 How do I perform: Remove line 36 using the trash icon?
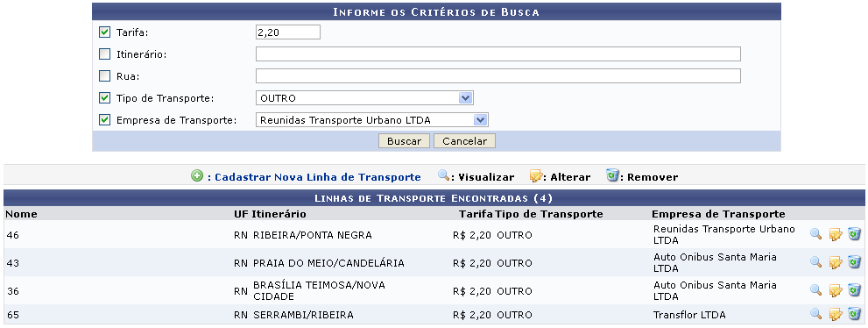click(x=854, y=289)
